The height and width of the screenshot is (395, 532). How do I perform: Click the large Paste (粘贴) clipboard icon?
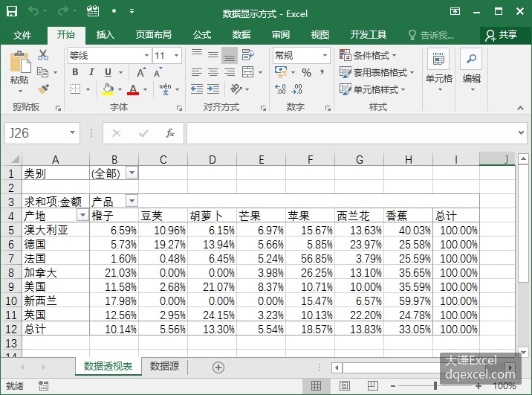(x=20, y=62)
